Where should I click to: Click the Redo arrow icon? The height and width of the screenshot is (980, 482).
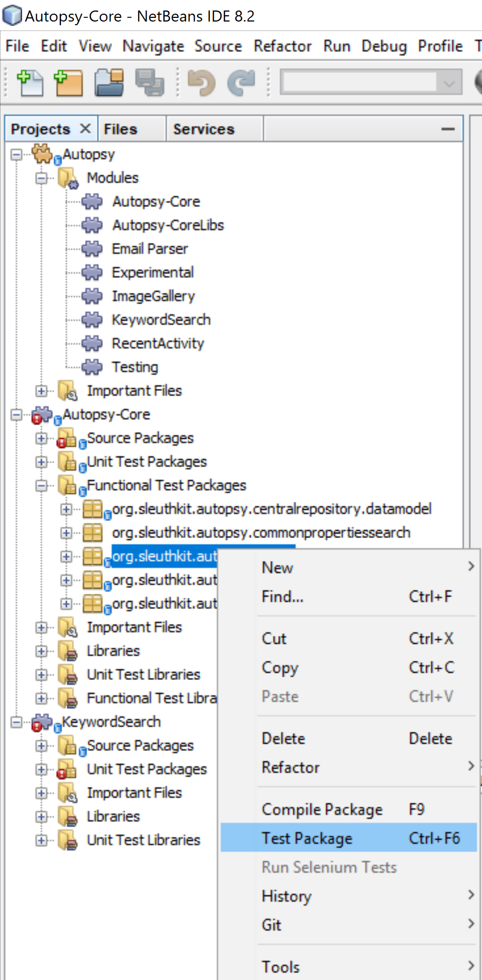(x=241, y=83)
